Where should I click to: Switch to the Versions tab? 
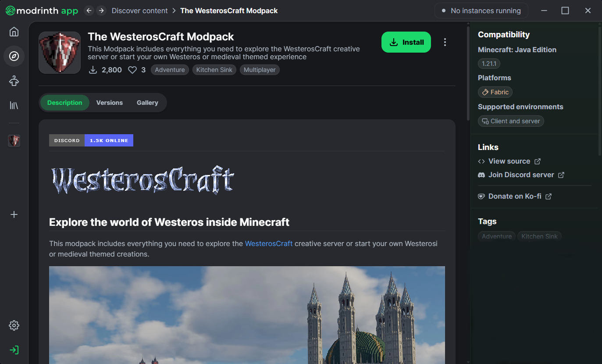(x=110, y=103)
